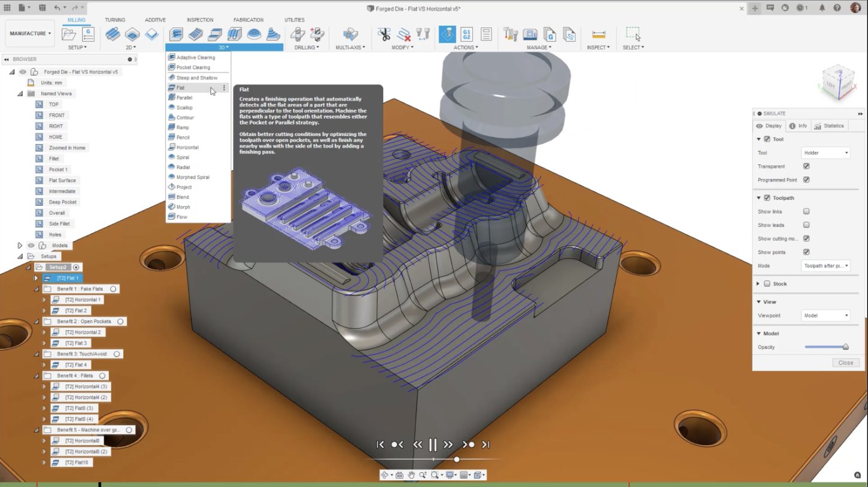Screen dimensions: 868x487
Task: Click the Delete Toolpath scissors icon
Action: coord(384,34)
